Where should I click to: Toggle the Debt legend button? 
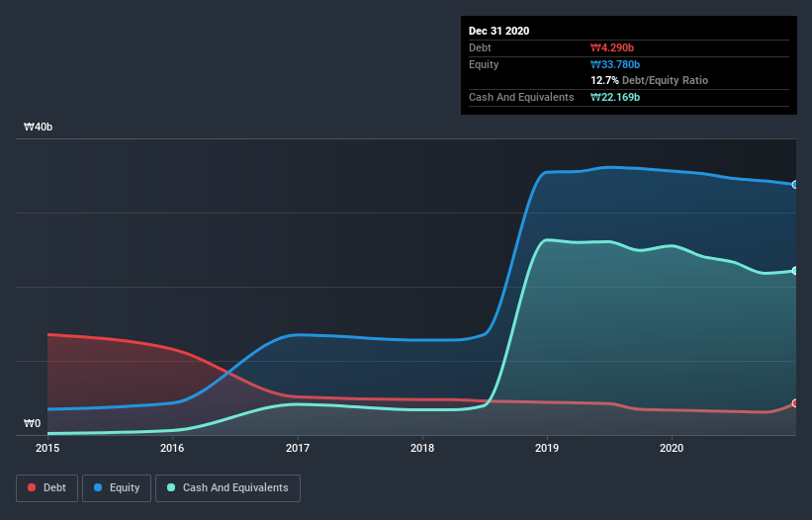(x=47, y=488)
